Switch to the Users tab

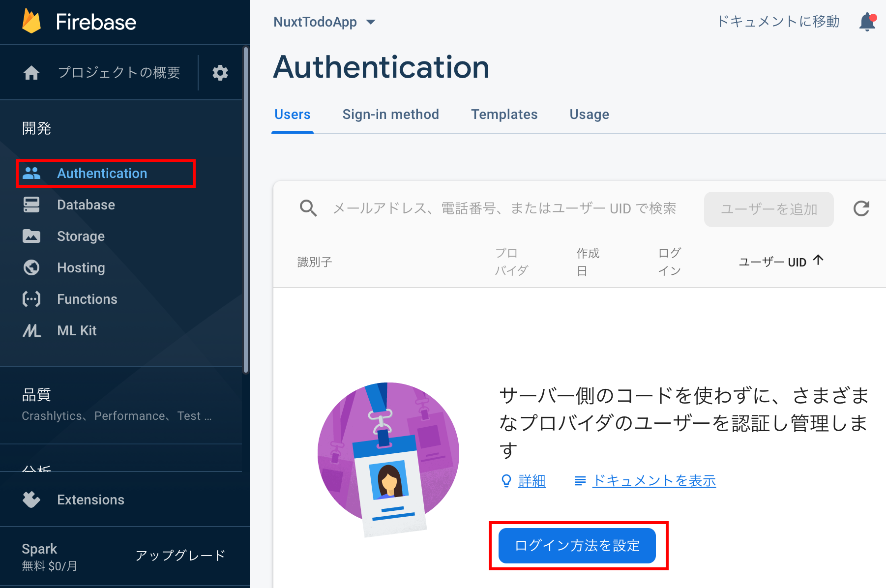(x=293, y=115)
